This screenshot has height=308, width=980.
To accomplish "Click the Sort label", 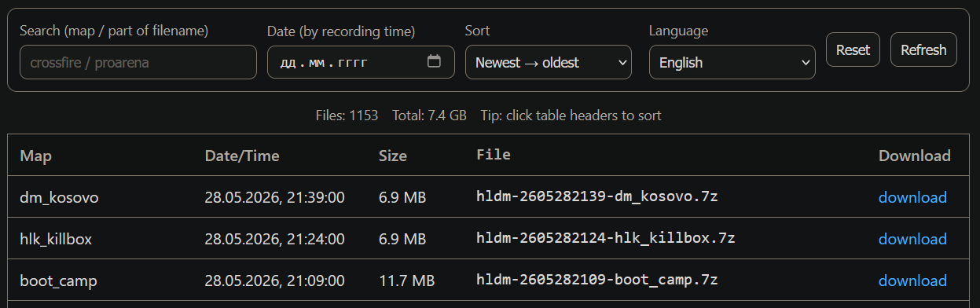I will click(477, 31).
